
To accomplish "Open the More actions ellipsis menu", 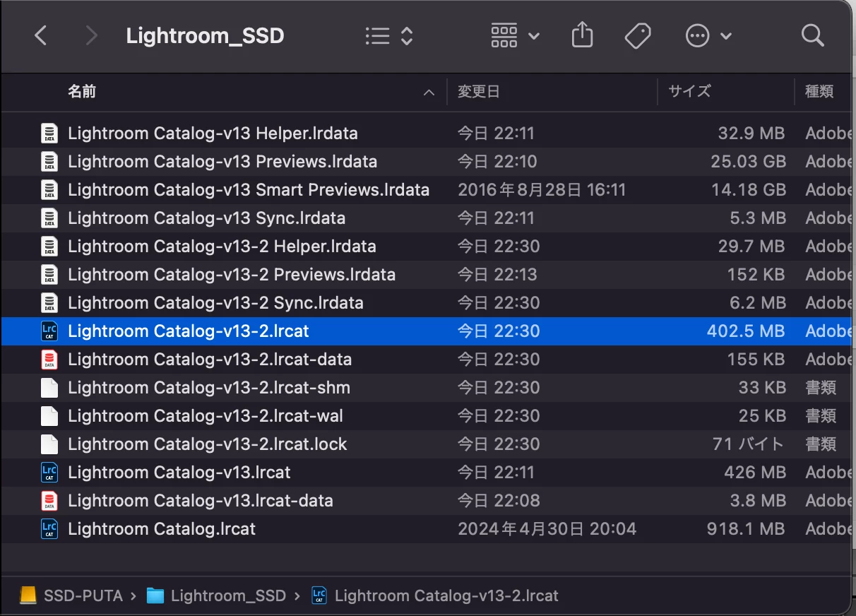I will (x=708, y=36).
